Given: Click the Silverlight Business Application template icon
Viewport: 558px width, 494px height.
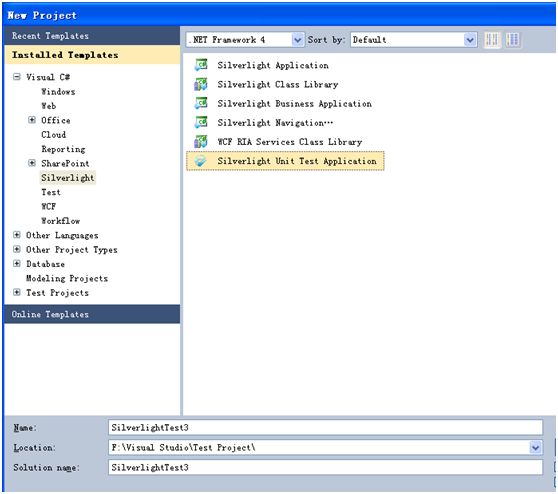Looking at the screenshot, I should pos(201,103).
